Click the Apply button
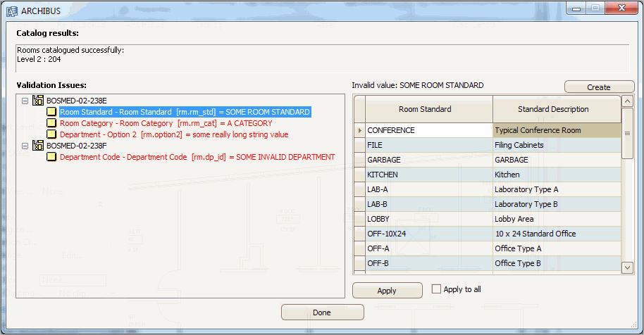Viewport: 644px width, 335px height. [388, 290]
